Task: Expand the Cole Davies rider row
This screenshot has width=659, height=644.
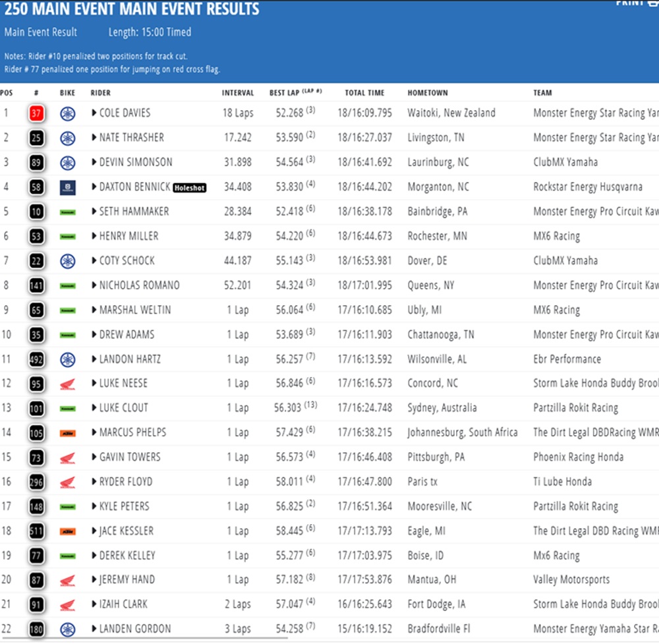Action: tap(94, 113)
